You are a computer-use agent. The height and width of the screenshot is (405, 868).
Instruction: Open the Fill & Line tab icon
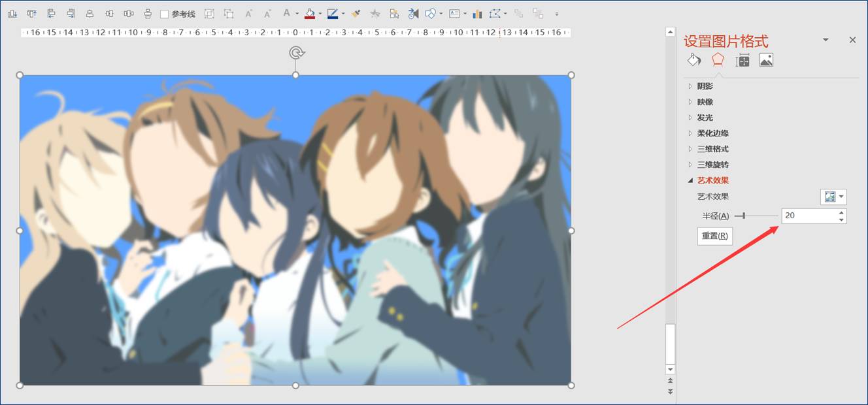pos(694,60)
